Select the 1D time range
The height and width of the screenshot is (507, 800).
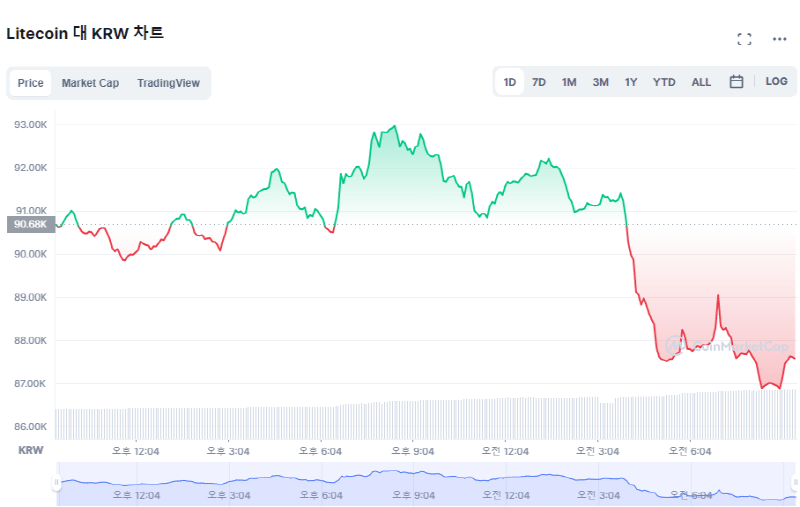click(510, 82)
